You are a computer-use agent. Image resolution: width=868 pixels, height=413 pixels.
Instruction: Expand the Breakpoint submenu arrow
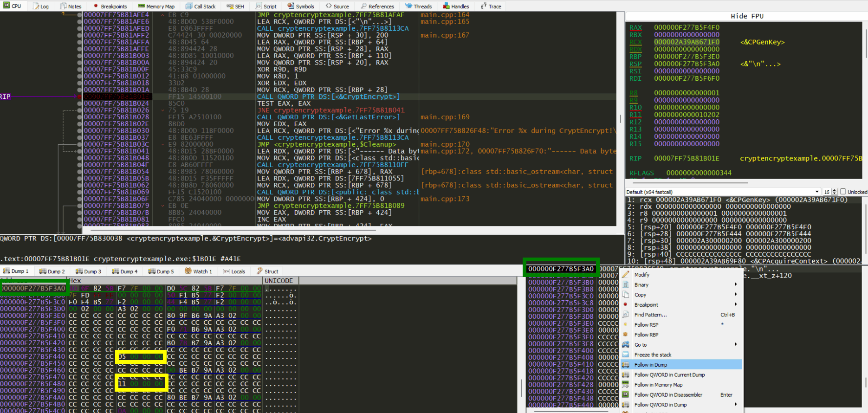point(736,304)
